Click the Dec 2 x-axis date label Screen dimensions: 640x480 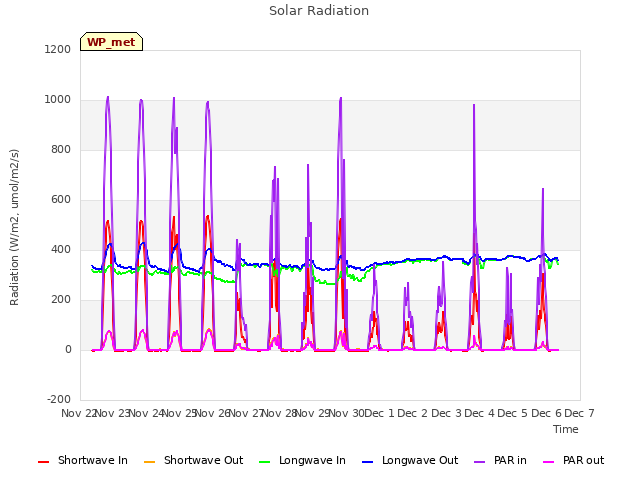point(413,413)
